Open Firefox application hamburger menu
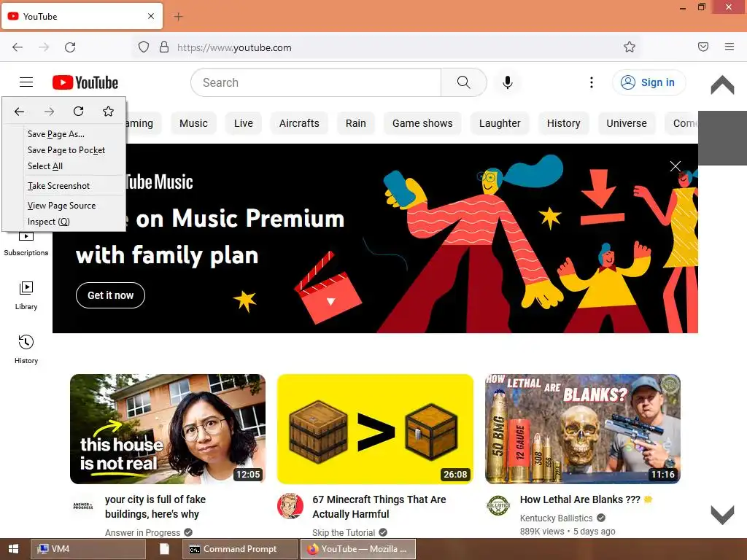 729,47
